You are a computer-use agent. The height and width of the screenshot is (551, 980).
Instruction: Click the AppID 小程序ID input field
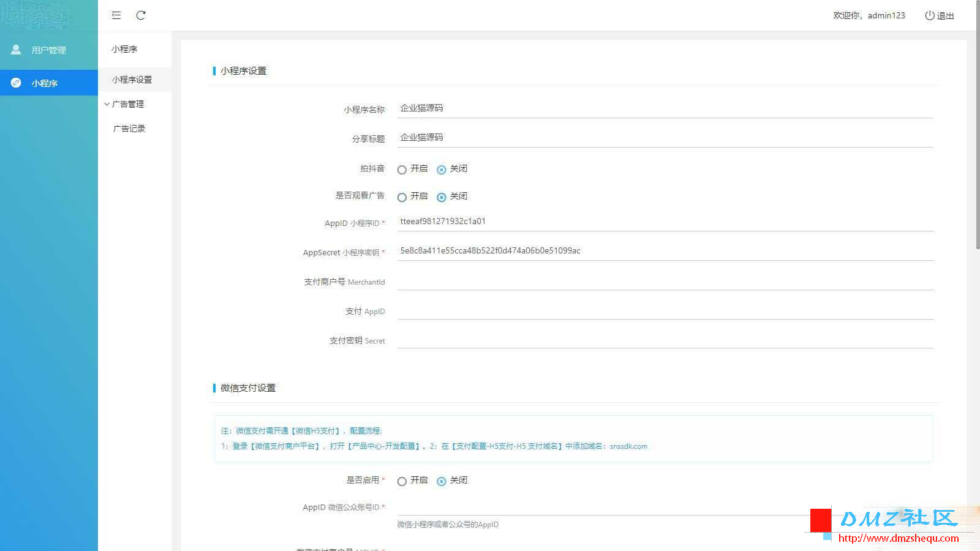(x=665, y=222)
